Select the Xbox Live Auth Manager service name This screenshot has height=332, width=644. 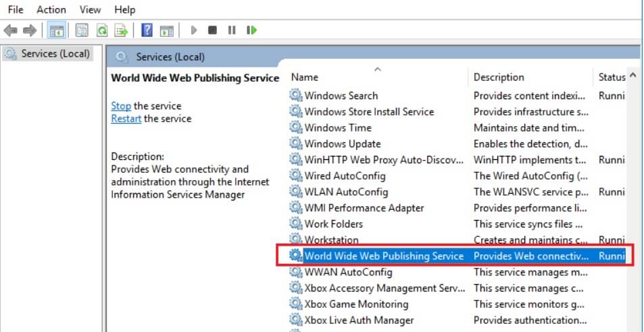coord(359,320)
